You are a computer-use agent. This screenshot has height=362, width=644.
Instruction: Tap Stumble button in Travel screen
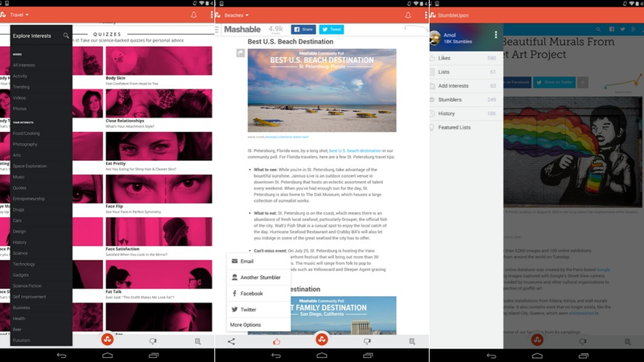[108, 339]
